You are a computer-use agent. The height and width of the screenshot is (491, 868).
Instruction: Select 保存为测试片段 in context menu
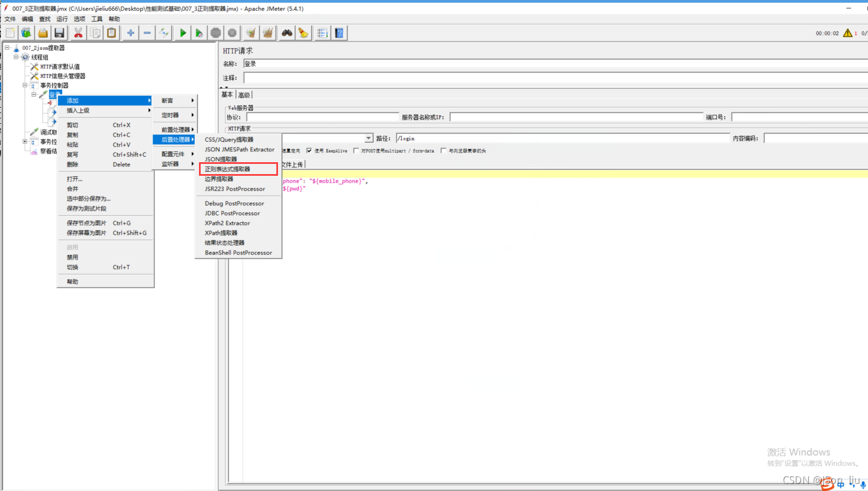click(x=105, y=208)
